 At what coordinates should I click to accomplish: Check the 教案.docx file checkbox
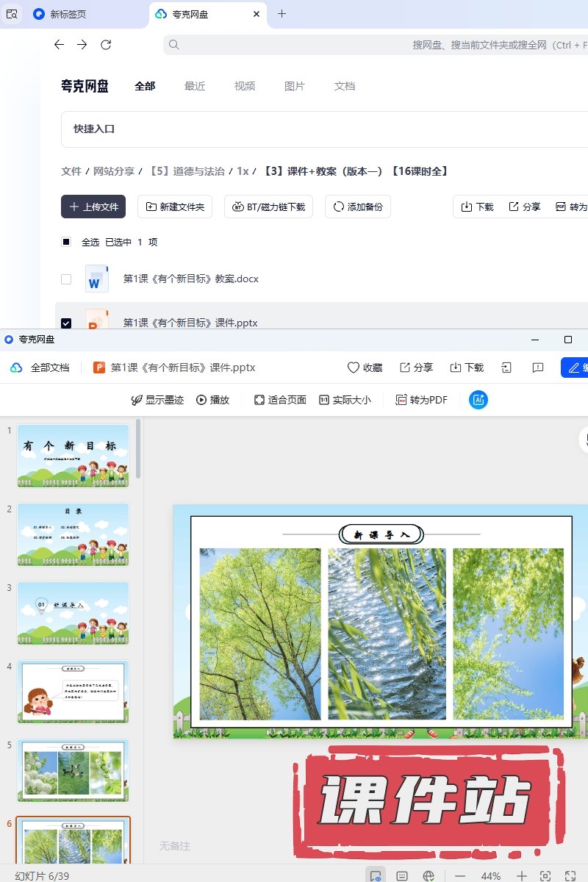click(66, 279)
